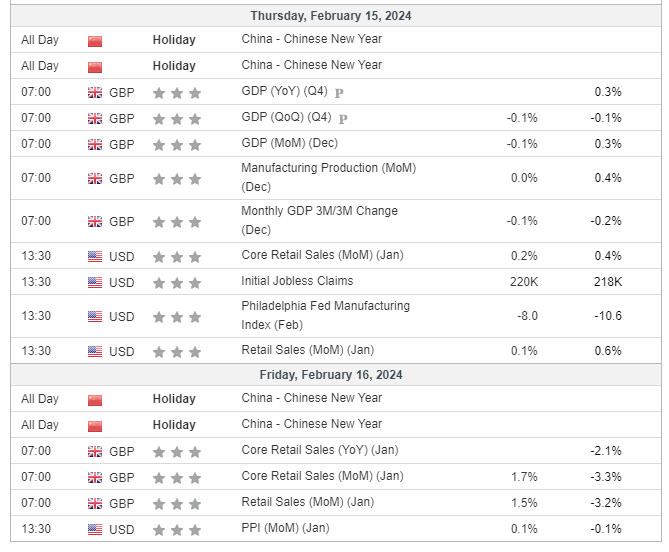Click the star rating on PPI (MoM) row
Image resolution: width=669 pixels, height=552 pixels.
point(177,529)
